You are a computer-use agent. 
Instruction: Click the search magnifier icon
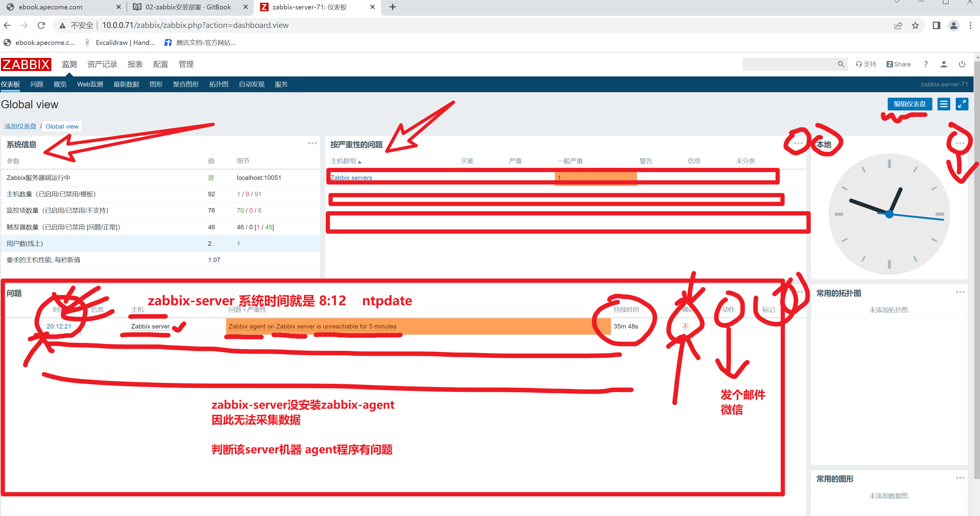tap(841, 64)
